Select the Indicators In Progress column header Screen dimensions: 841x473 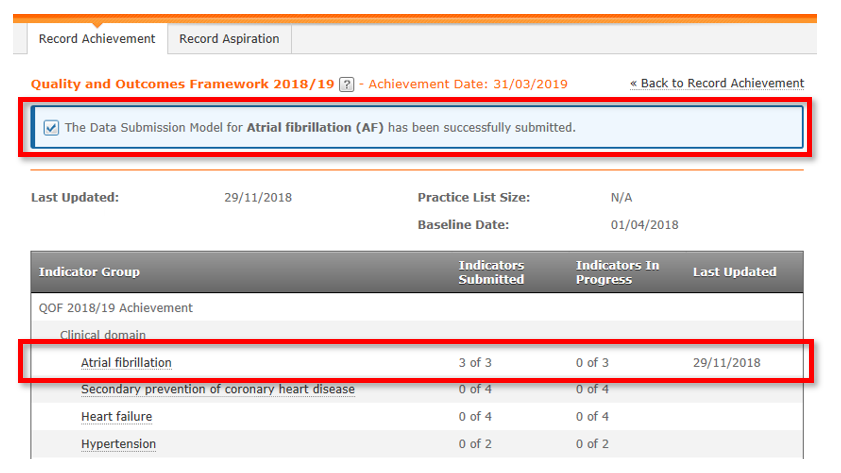617,272
